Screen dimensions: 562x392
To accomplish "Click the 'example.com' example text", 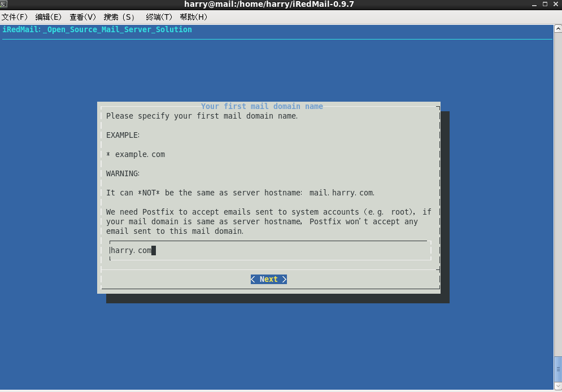I will pos(140,154).
